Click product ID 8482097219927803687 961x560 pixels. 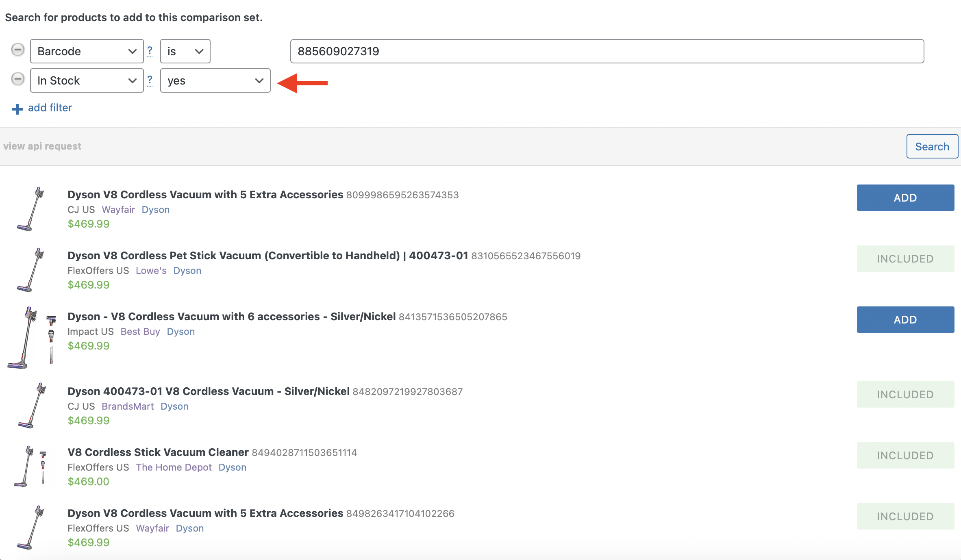coord(407,392)
